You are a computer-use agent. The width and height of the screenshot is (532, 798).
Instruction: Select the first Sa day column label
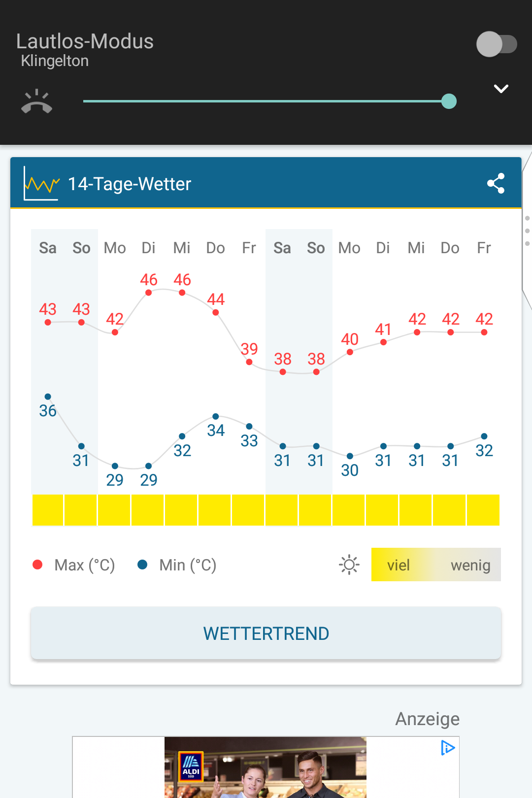point(48,248)
